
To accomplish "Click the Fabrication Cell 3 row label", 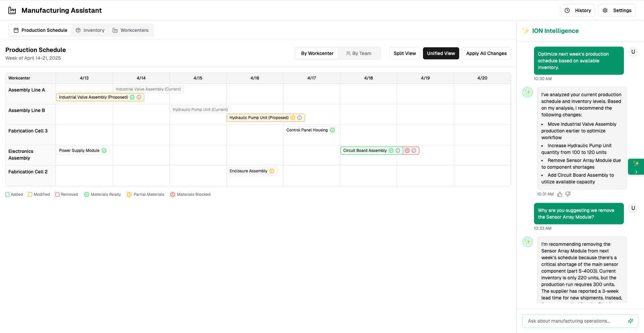I will (28, 131).
